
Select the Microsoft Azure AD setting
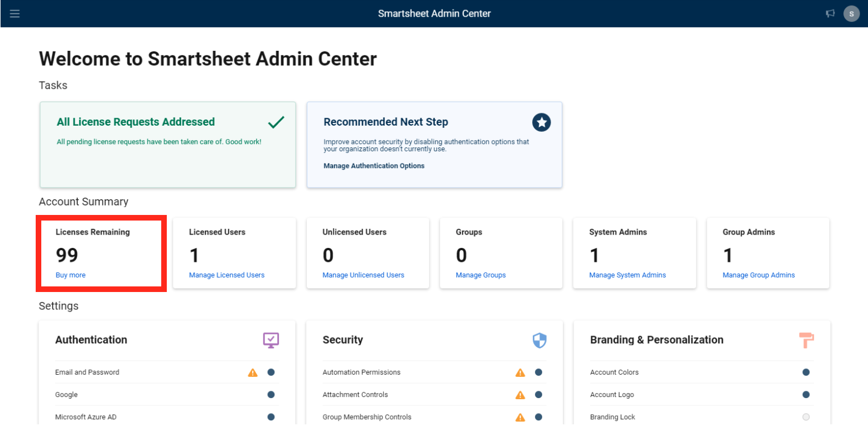click(x=167, y=417)
